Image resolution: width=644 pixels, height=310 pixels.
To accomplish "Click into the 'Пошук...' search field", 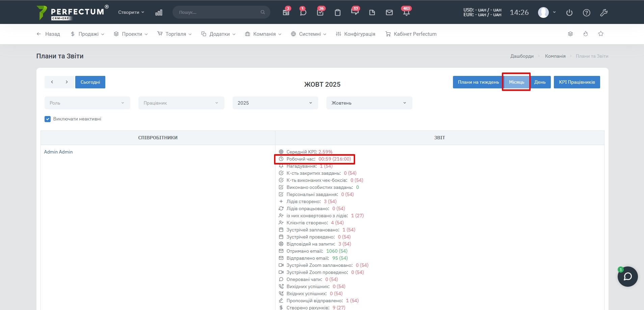I will [x=218, y=12].
